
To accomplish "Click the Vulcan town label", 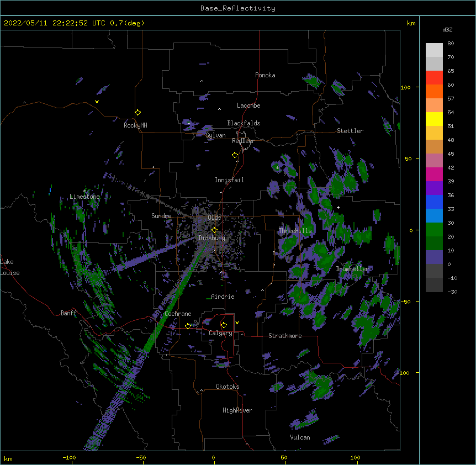I will pos(300,437).
